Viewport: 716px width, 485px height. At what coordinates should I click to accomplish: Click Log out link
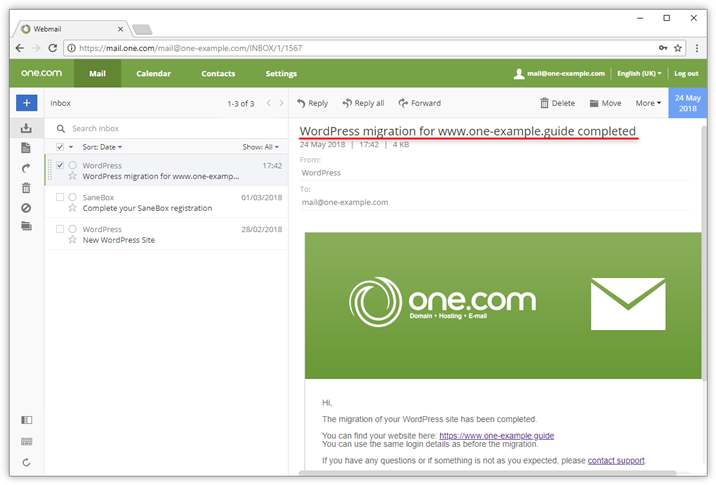pyautogui.click(x=686, y=74)
